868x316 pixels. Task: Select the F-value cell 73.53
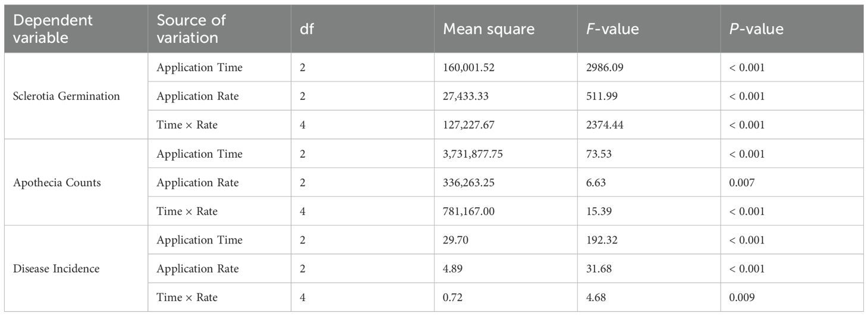tap(600, 154)
